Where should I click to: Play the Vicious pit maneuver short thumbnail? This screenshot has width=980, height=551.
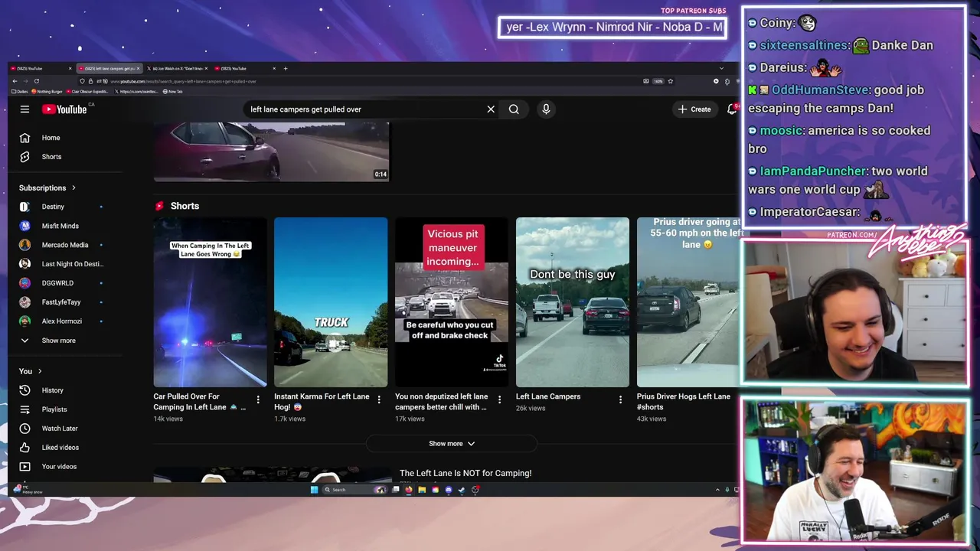click(x=452, y=302)
